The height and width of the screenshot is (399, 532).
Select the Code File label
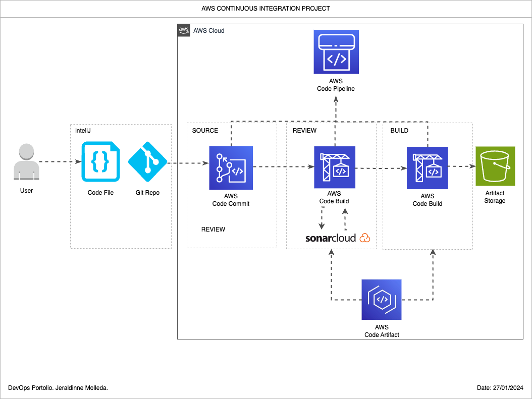coord(100,193)
